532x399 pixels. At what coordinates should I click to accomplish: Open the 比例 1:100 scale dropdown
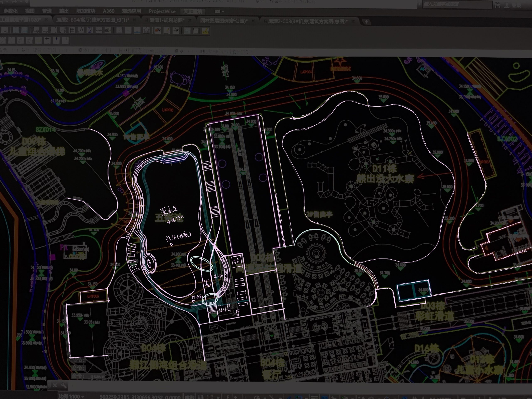[71, 396]
